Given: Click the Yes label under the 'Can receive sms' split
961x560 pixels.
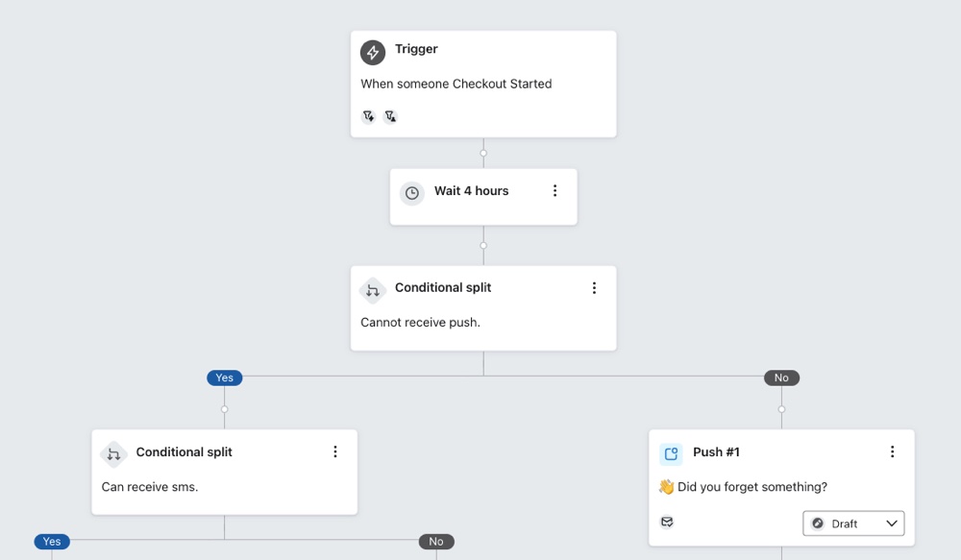Looking at the screenshot, I should (x=51, y=541).
